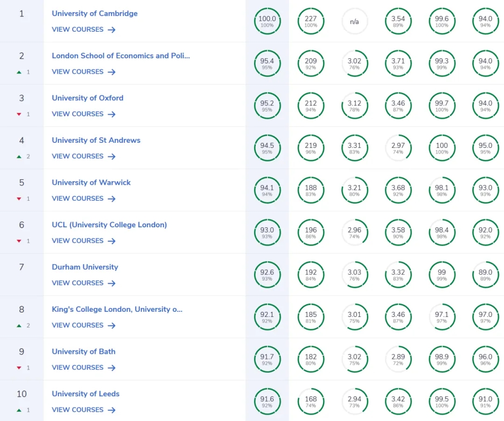Click the green up-arrow rank indicator for University of Leeds
Screen dimensions: 504x421
pyautogui.click(x=19, y=410)
